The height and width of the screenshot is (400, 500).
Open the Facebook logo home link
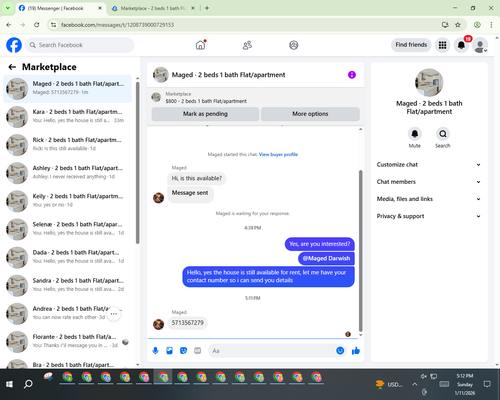pos(14,45)
